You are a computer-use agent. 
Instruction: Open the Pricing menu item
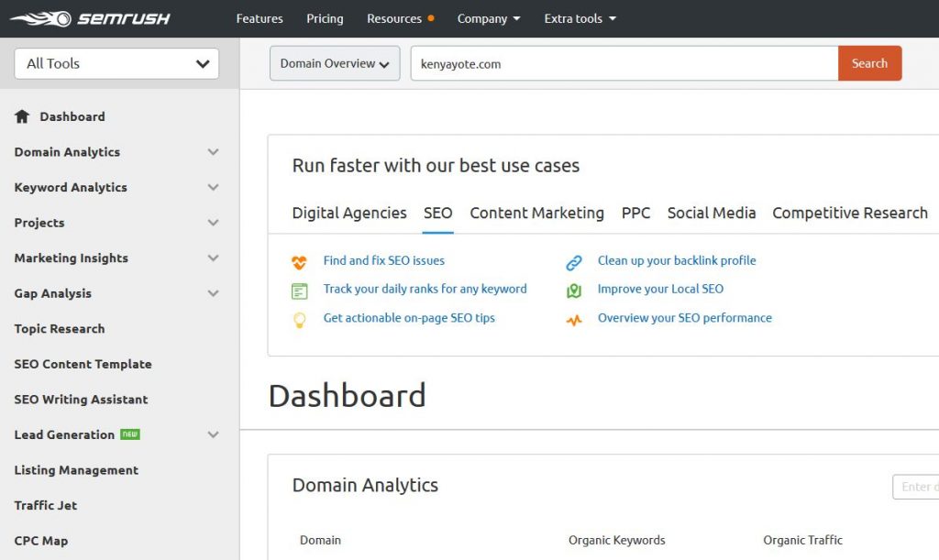(325, 18)
